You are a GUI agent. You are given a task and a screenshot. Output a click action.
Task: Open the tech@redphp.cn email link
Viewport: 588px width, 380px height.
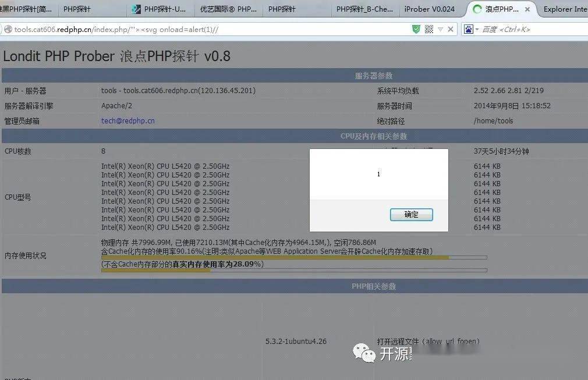[x=127, y=120]
